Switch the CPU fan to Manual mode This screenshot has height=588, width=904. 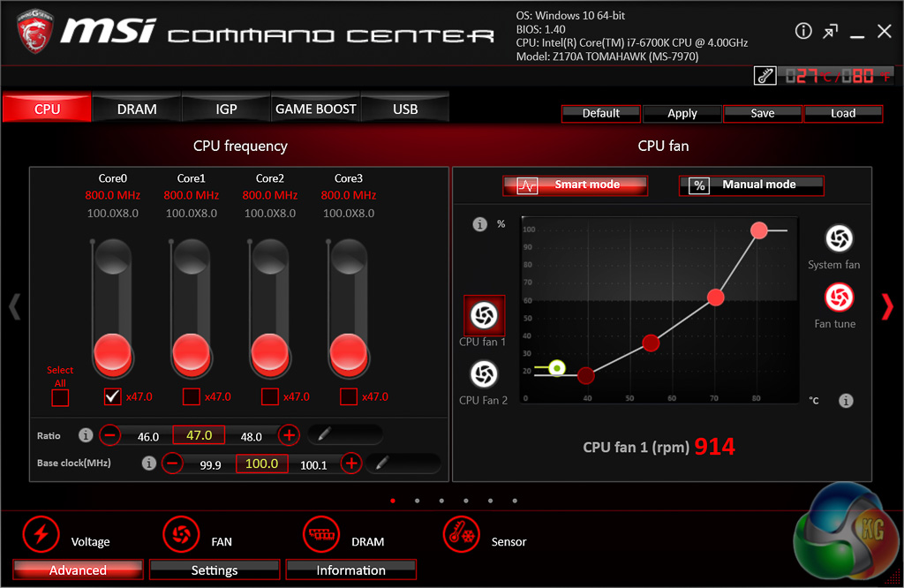tap(751, 185)
